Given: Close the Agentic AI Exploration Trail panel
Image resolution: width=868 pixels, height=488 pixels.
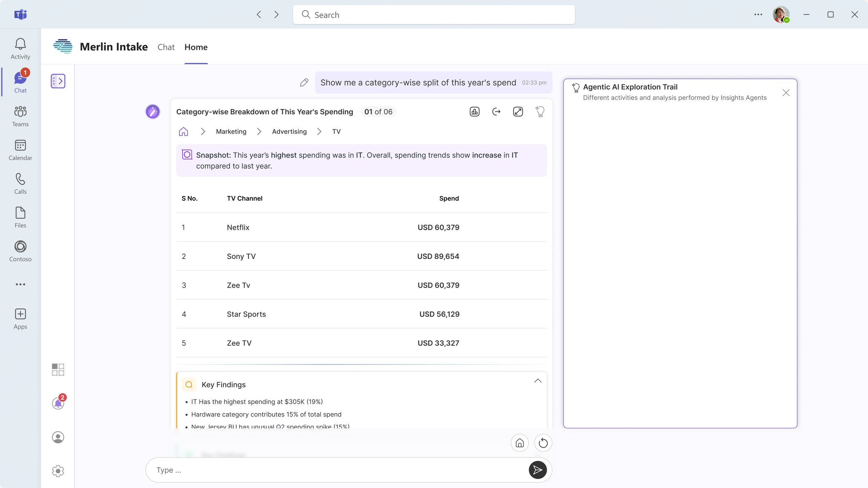Looking at the screenshot, I should coord(786,93).
